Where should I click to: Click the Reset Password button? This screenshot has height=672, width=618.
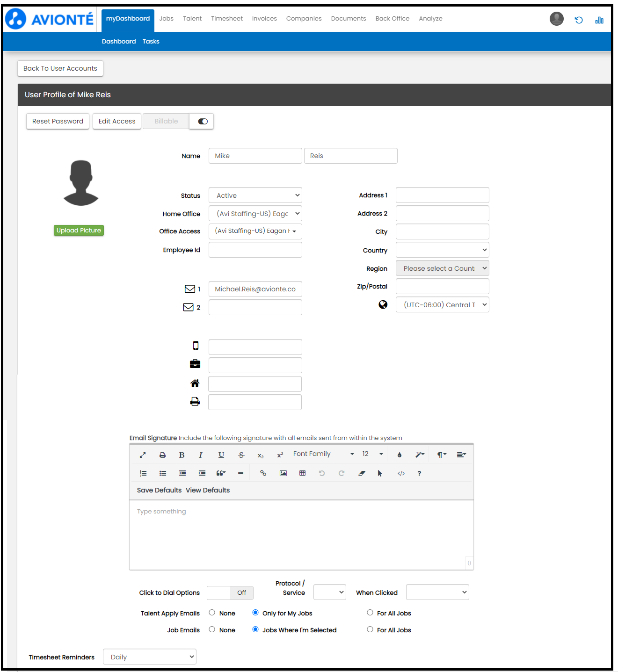coord(58,122)
